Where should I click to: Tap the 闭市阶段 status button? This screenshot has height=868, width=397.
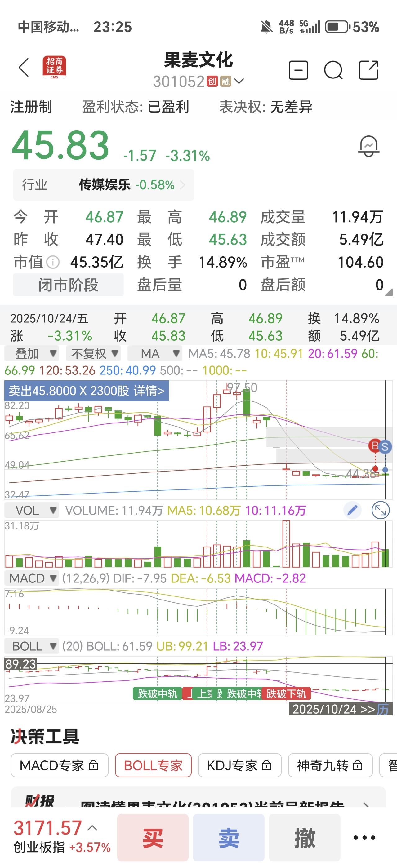pyautogui.click(x=69, y=285)
